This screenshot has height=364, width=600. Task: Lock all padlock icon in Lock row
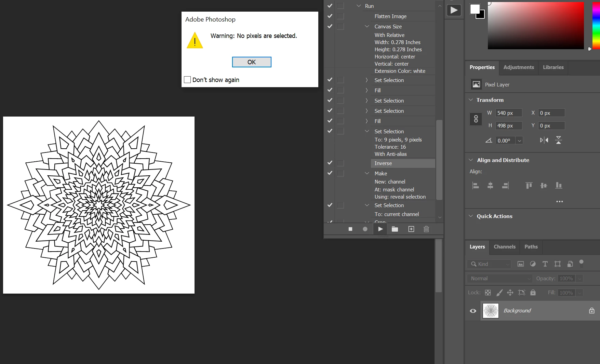[533, 293]
